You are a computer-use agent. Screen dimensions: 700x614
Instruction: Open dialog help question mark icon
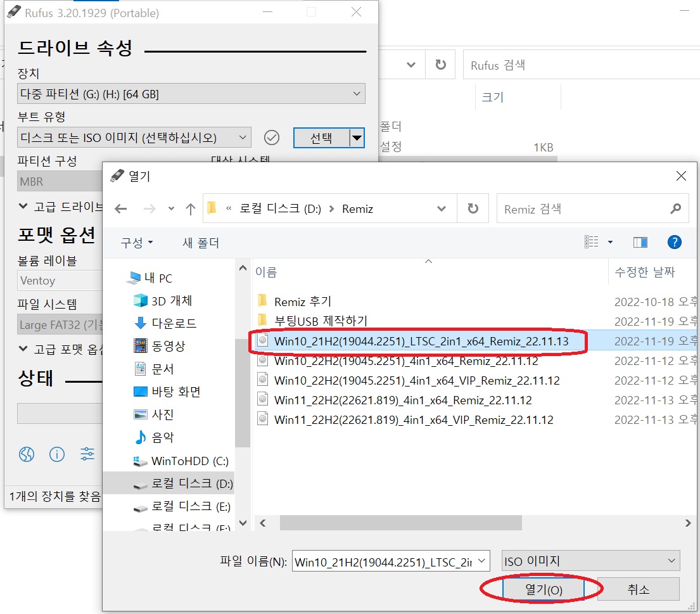coord(674,242)
